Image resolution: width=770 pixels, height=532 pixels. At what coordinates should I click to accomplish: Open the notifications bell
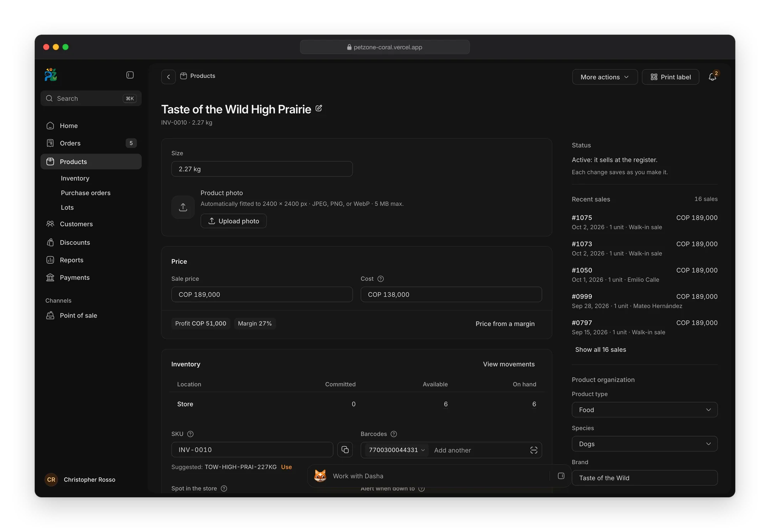(x=713, y=77)
